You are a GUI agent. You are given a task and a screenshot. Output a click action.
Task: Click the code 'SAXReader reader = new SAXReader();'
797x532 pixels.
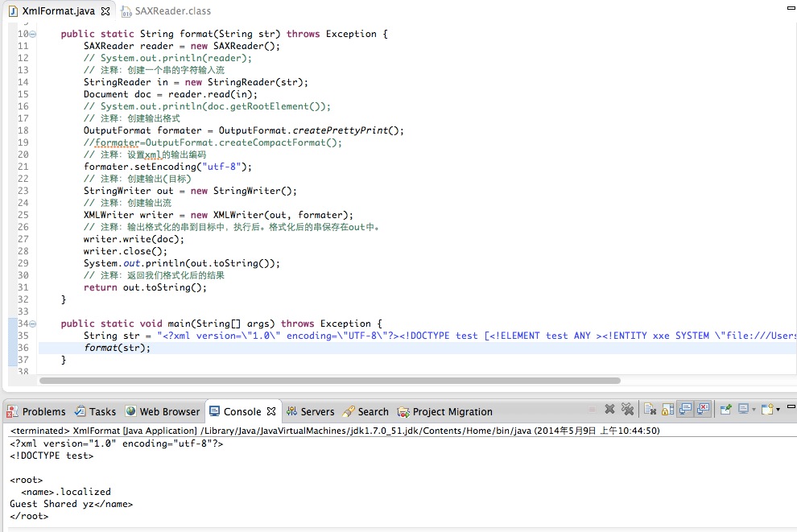182,46
